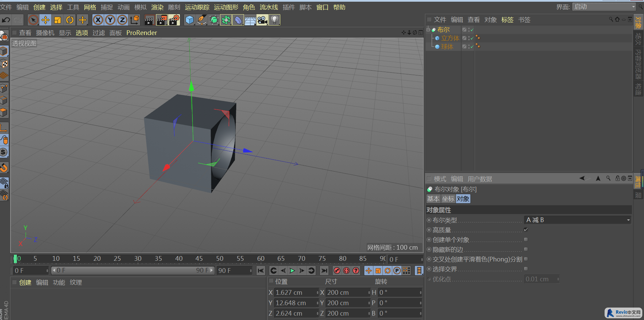Open the 文件 main menu
The height and width of the screenshot is (320, 644).
pos(6,7)
